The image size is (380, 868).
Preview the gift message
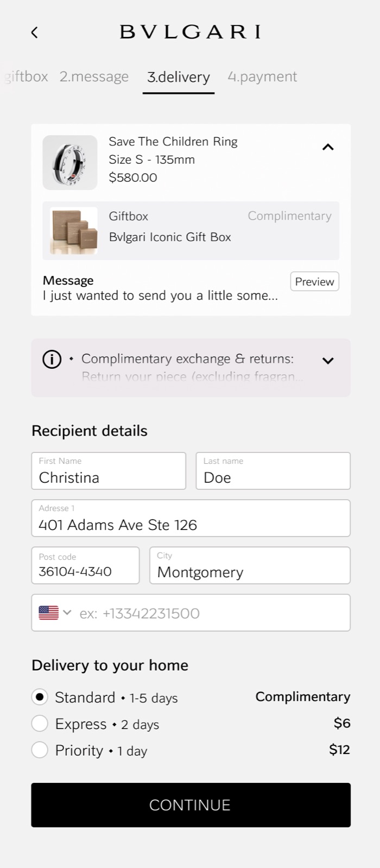pos(315,282)
